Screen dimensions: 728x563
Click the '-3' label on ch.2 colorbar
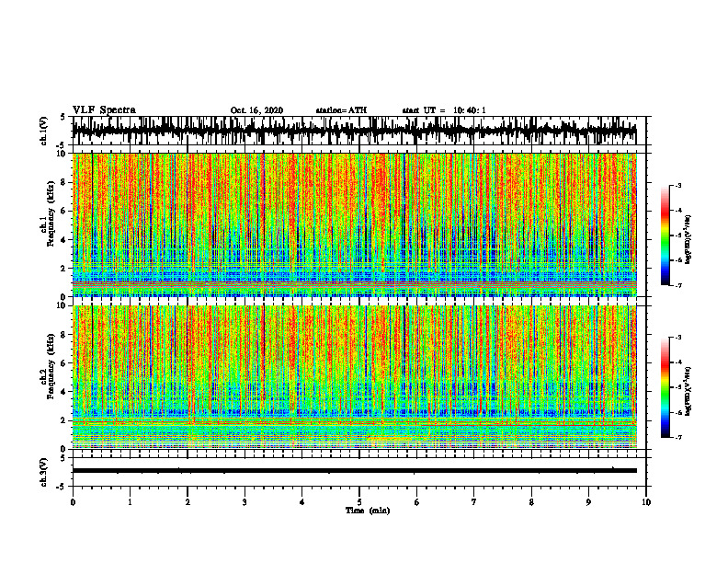(x=677, y=338)
